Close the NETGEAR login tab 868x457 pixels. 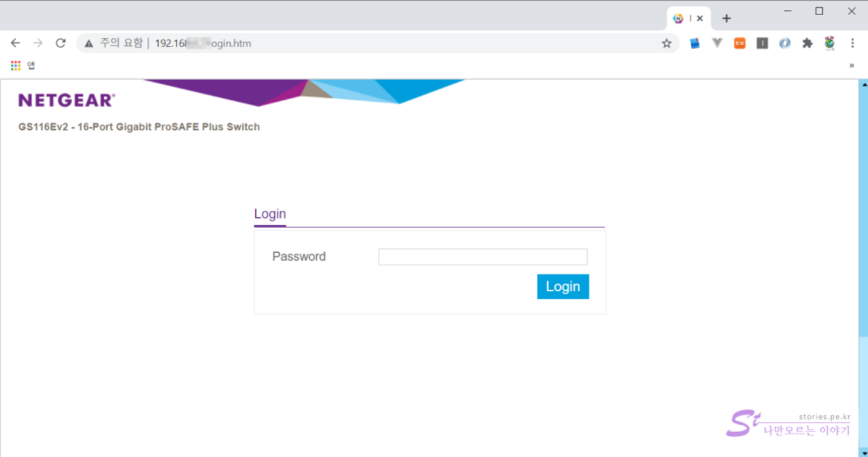(700, 18)
